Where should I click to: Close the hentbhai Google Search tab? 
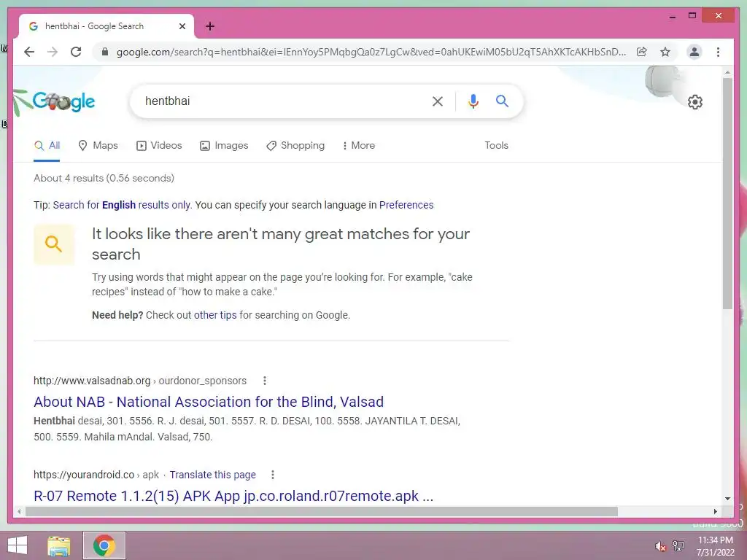[x=182, y=26]
